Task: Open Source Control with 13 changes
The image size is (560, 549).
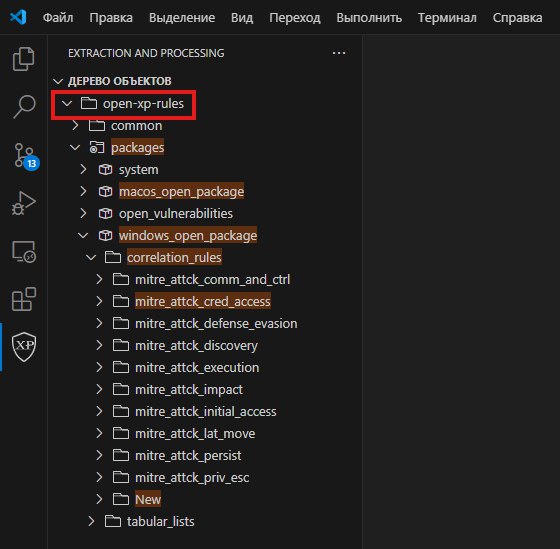Action: pyautogui.click(x=26, y=156)
